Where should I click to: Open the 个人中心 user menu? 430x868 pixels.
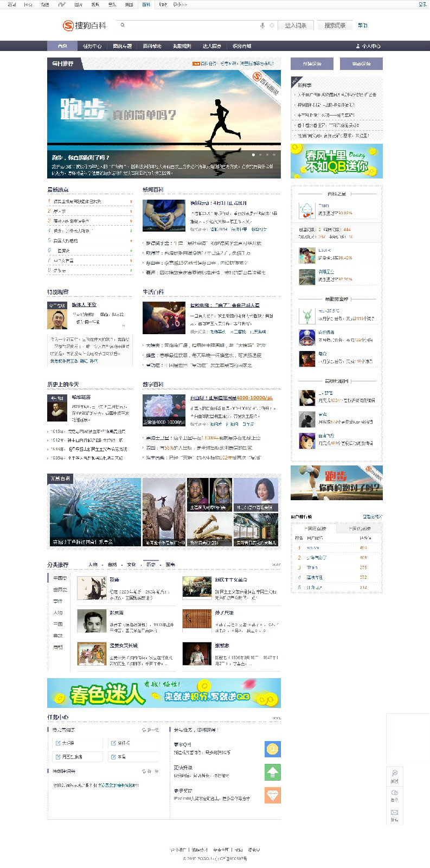click(x=368, y=46)
